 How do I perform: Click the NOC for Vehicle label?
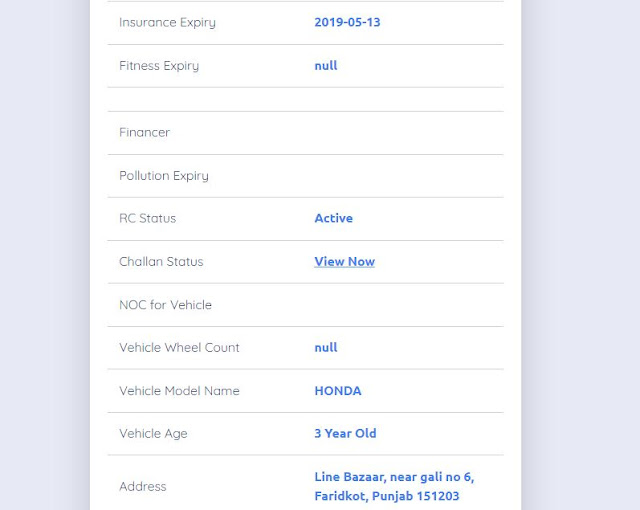(165, 305)
